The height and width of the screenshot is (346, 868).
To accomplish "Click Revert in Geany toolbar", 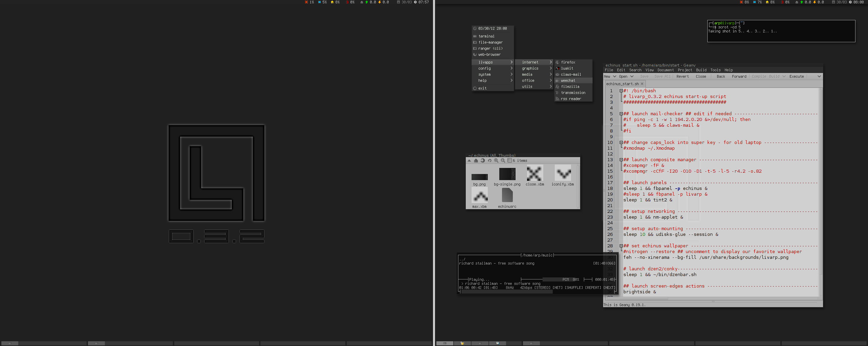I will [683, 76].
